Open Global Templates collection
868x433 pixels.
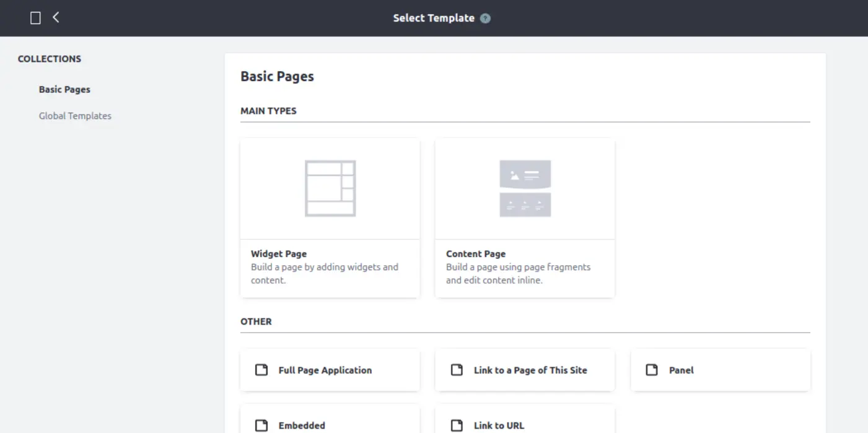pyautogui.click(x=75, y=116)
